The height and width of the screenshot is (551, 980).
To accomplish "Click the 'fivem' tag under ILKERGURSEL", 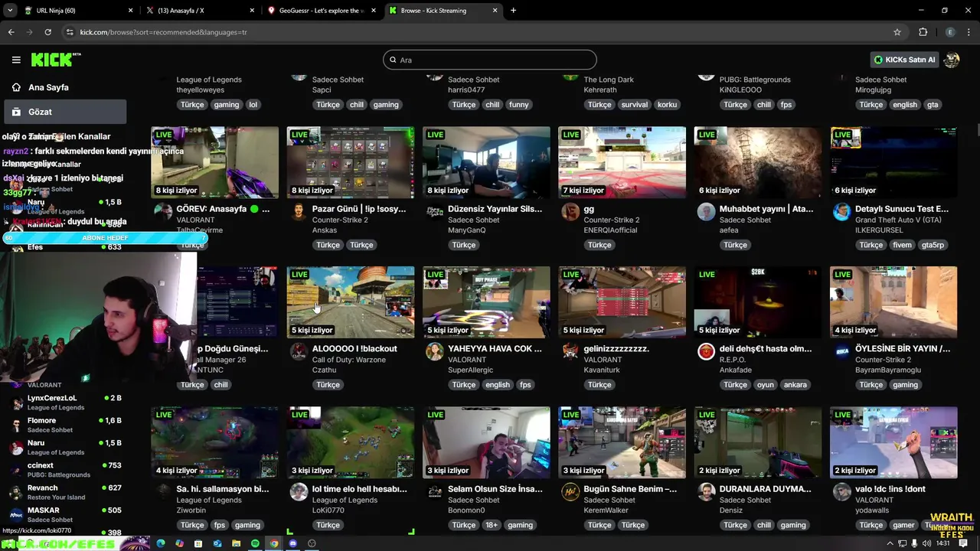I will pyautogui.click(x=902, y=245).
